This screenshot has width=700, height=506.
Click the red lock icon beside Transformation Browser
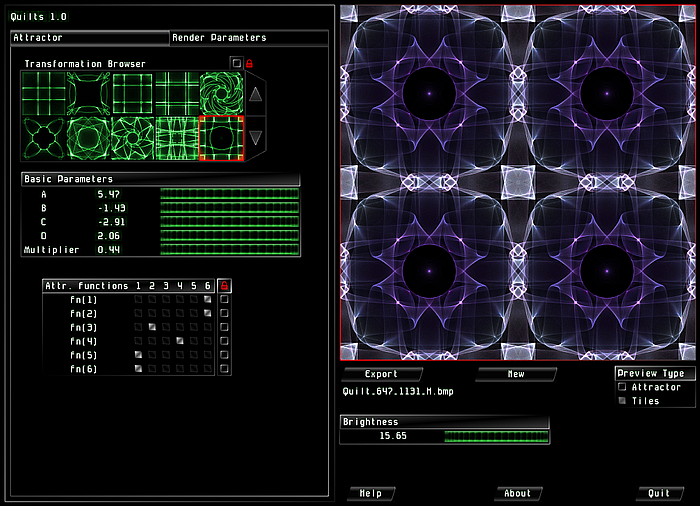pos(250,63)
